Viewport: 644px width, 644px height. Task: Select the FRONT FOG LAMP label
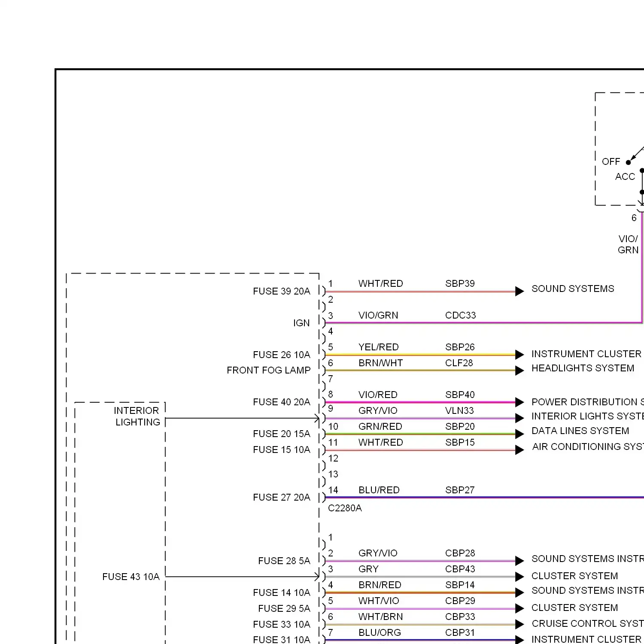(x=268, y=370)
